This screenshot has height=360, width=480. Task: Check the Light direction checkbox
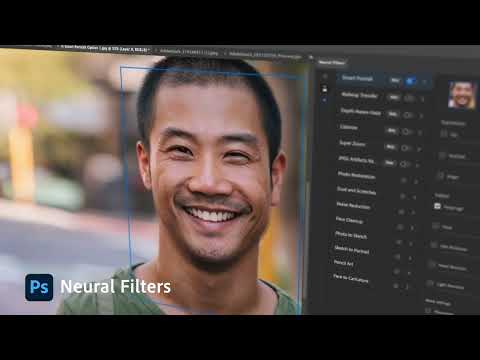(430, 284)
